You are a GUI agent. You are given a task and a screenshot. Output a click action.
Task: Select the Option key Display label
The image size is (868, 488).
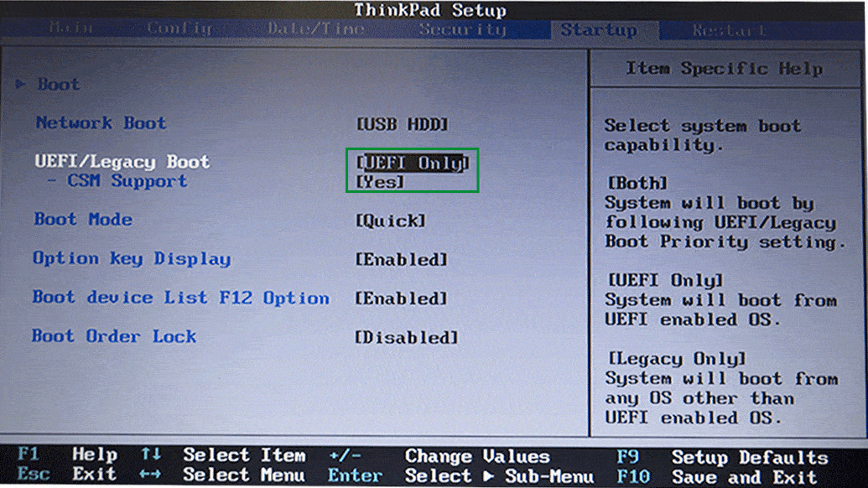(x=132, y=258)
